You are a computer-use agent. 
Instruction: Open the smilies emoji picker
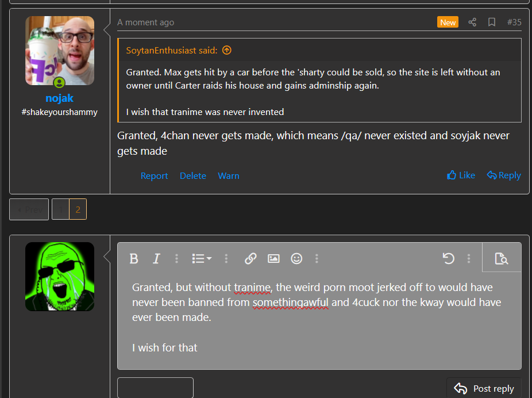[x=296, y=259]
